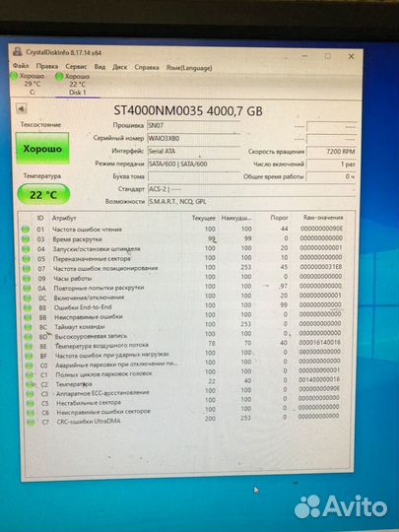Click status icon for Ошибки End-to-End
The image size is (399, 532).
point(28,307)
